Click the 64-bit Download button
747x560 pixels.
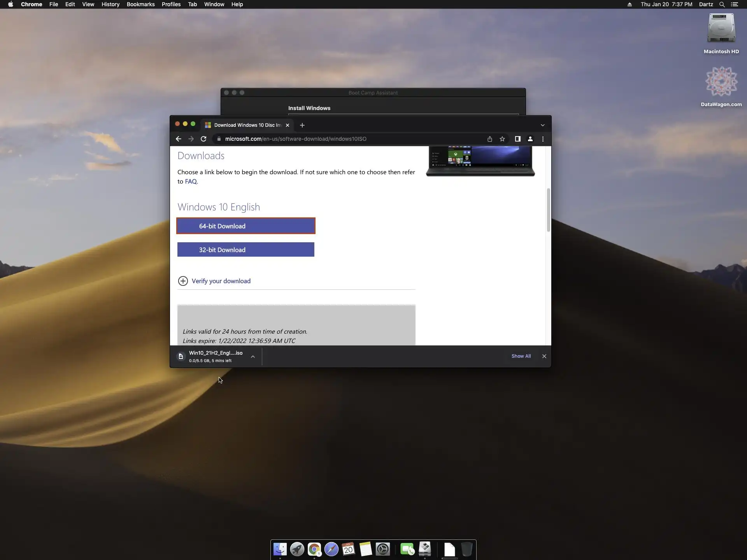245,226
